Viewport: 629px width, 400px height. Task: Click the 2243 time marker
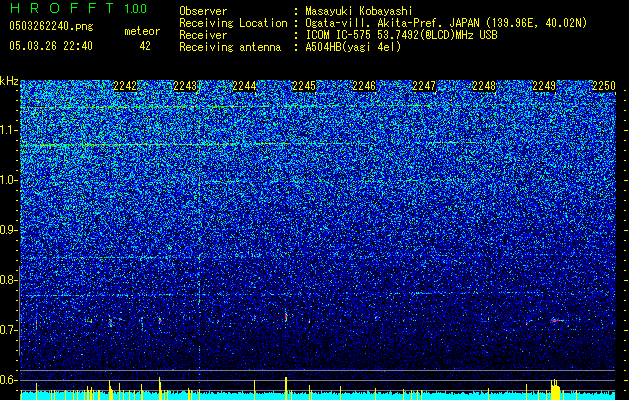[x=185, y=86]
